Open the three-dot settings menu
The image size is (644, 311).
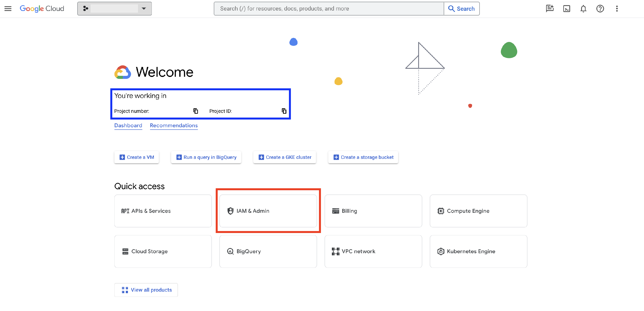click(617, 9)
